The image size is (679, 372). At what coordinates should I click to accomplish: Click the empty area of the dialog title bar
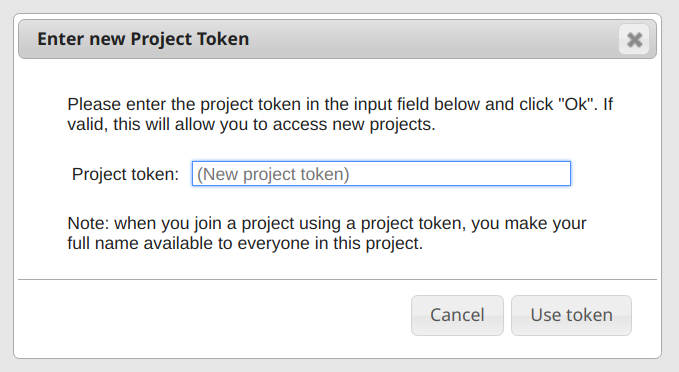tap(433, 39)
